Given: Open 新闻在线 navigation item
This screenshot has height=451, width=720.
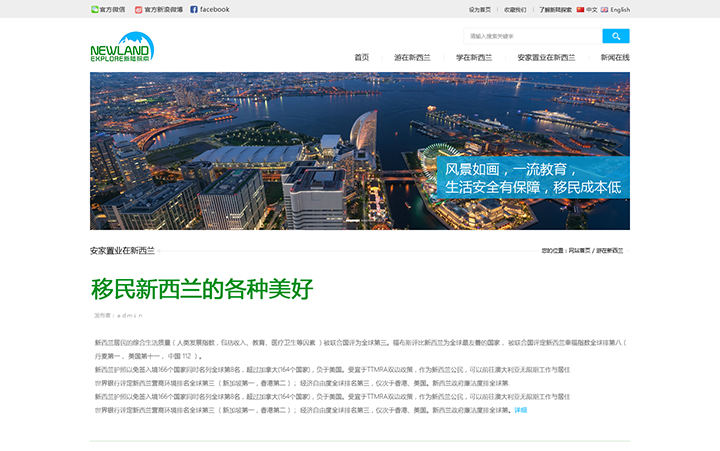Looking at the screenshot, I should tap(615, 57).
